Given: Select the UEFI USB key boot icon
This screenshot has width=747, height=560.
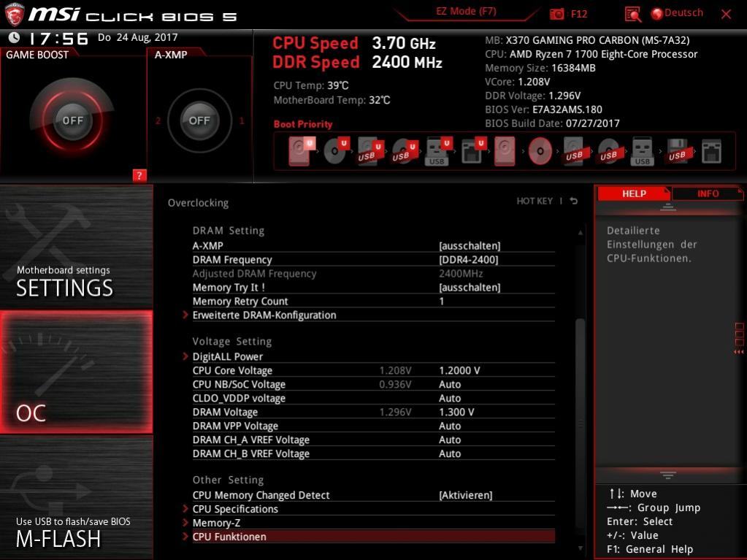Looking at the screenshot, I should (438, 151).
